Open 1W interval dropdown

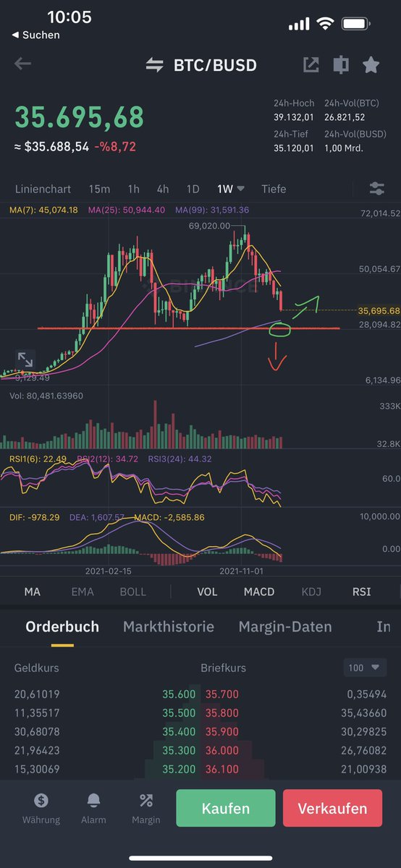pos(231,189)
